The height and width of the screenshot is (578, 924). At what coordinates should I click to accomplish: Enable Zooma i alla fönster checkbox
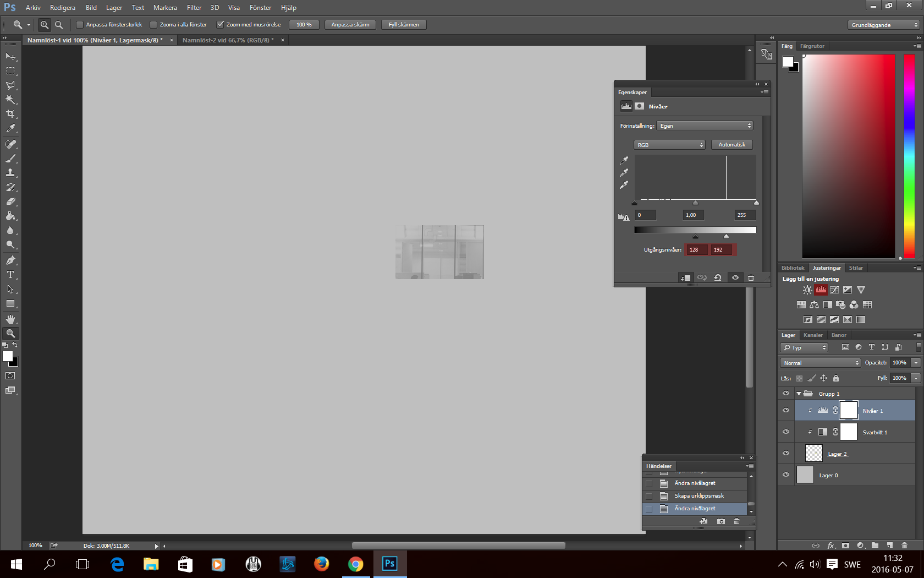(x=153, y=25)
